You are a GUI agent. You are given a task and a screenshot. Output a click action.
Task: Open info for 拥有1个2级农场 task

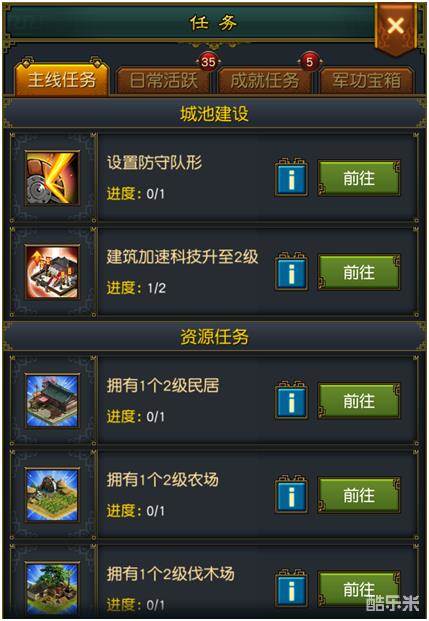tap(291, 495)
